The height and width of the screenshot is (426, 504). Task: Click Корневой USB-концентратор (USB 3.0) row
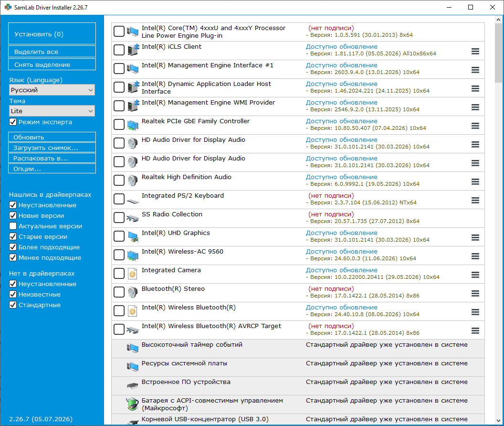[x=298, y=419]
